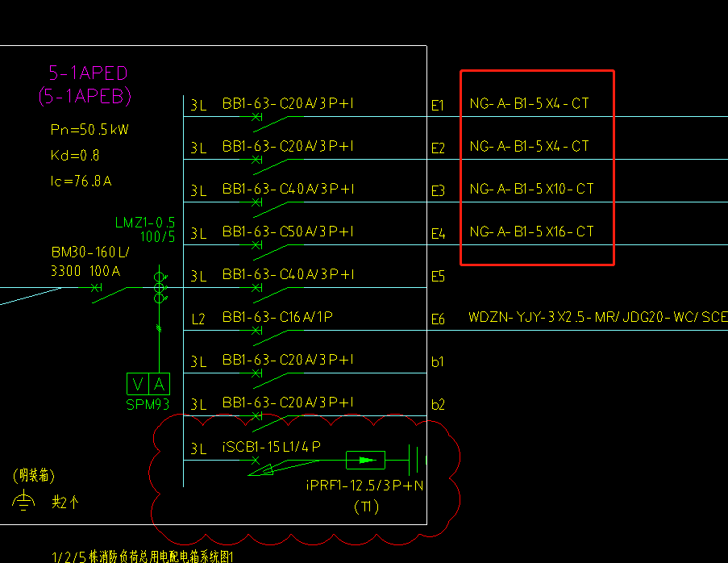728x563 pixels.
Task: Click the (明装箱) note text
Action: 34,475
